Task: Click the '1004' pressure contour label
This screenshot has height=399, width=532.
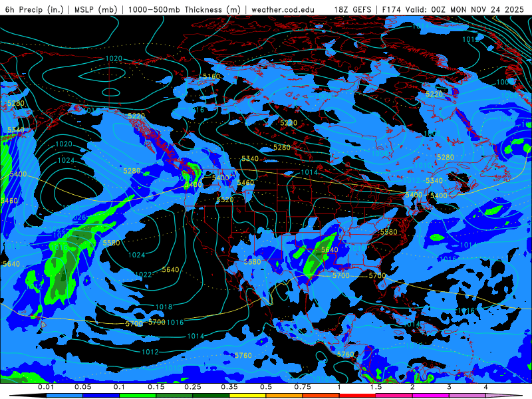Action: [323, 96]
